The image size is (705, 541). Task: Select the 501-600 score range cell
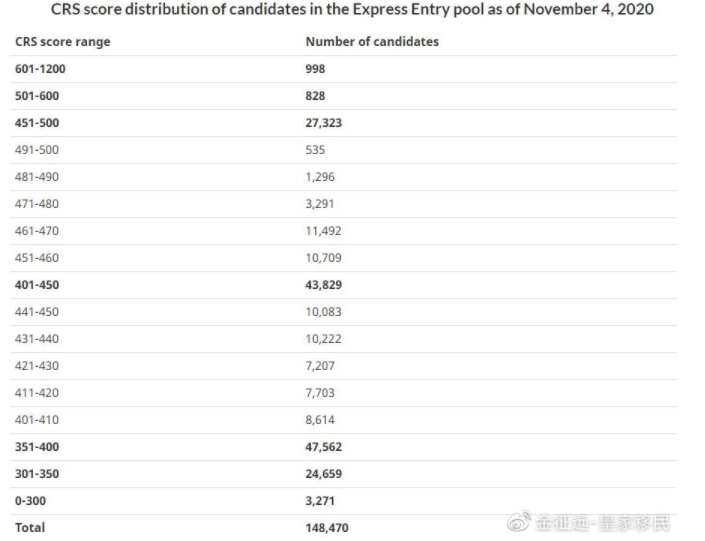coord(37,96)
